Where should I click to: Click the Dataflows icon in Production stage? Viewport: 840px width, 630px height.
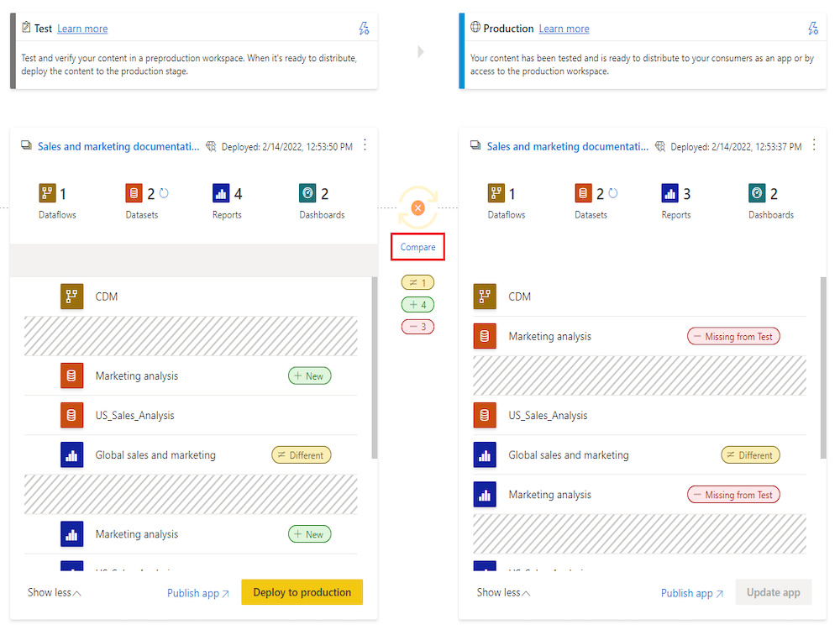point(496,193)
